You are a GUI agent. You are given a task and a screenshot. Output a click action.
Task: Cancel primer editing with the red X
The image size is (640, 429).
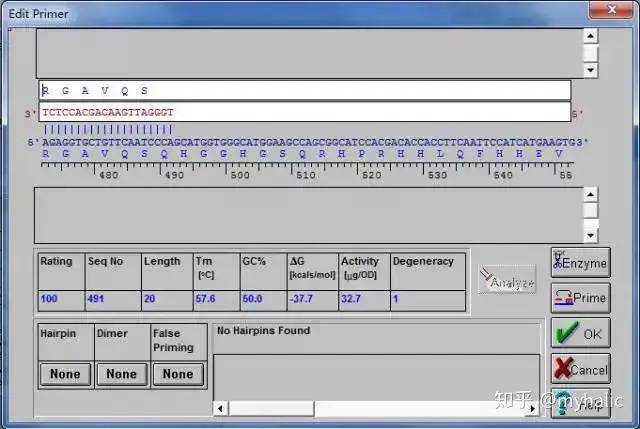point(580,368)
